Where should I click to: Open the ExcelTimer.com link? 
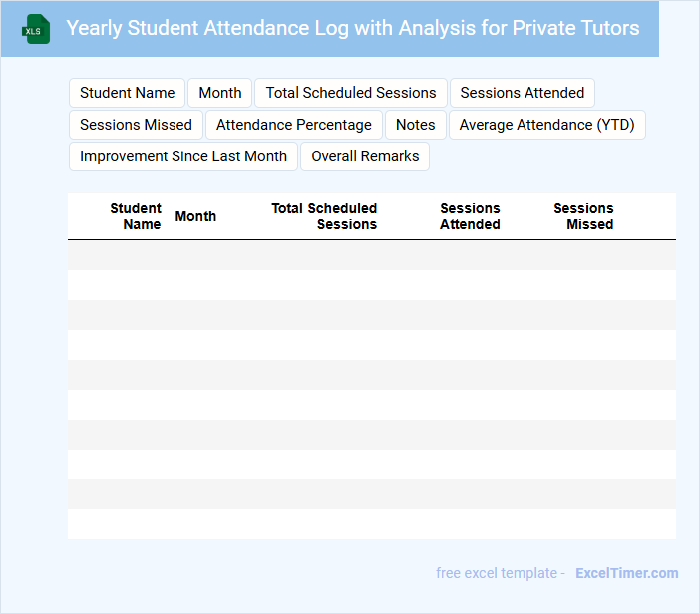(626, 573)
